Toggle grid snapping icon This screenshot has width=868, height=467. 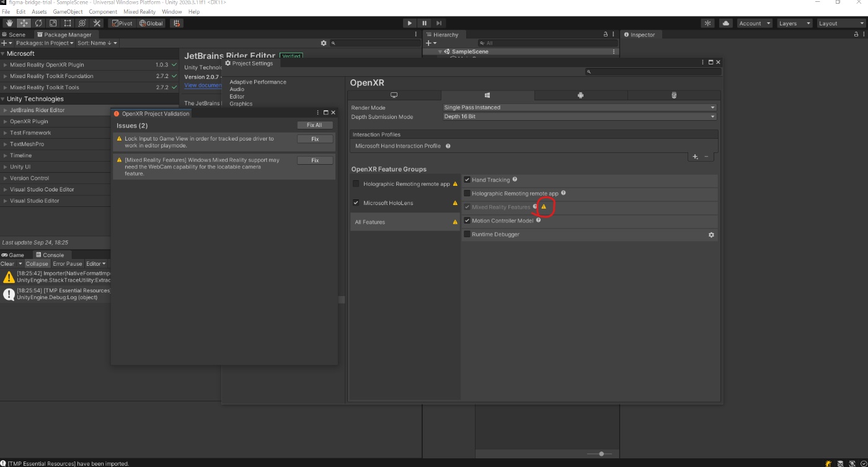[x=176, y=23]
